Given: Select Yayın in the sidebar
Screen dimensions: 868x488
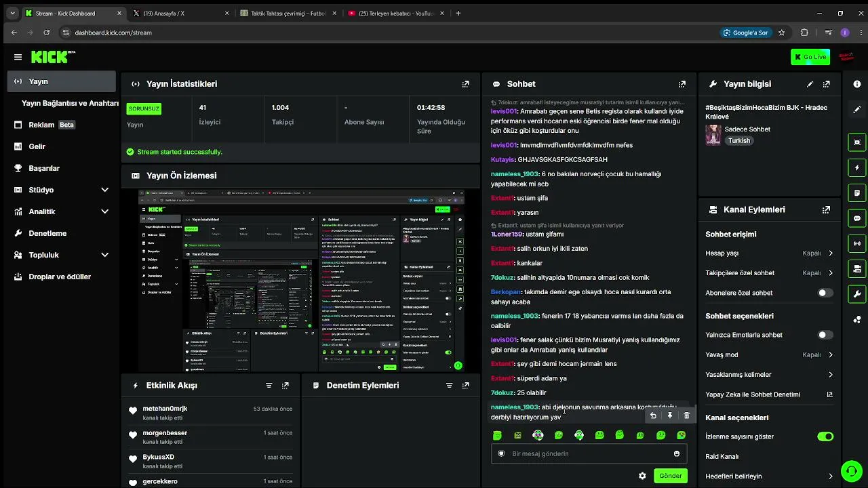Looking at the screenshot, I should [x=62, y=81].
